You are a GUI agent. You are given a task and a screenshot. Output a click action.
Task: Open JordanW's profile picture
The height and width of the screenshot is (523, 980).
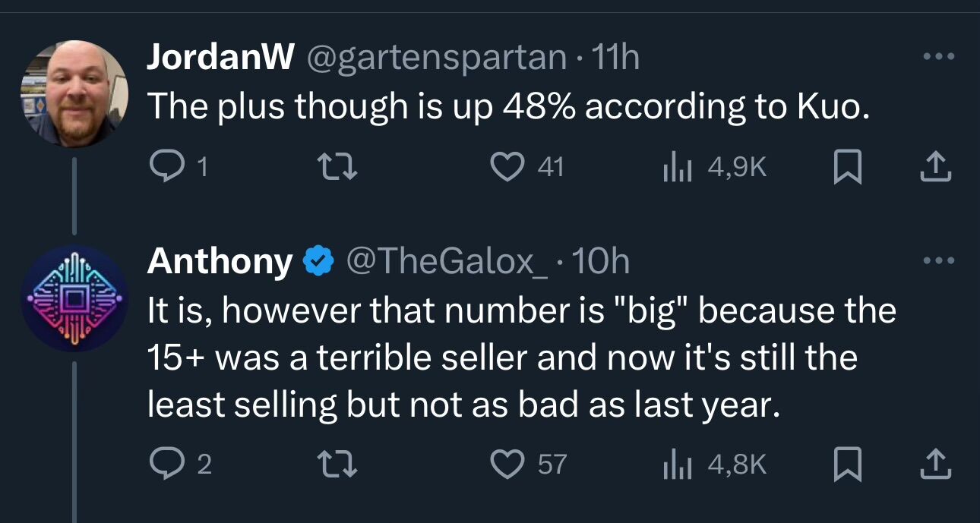coord(74,92)
